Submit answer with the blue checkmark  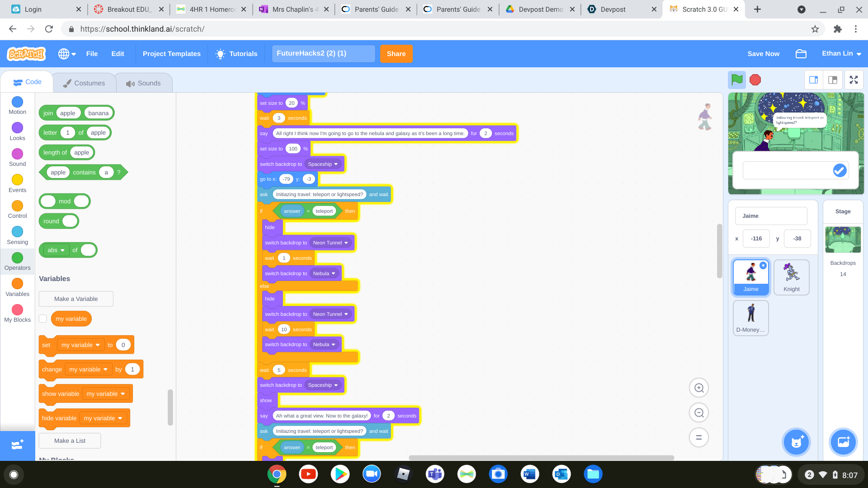click(x=840, y=170)
